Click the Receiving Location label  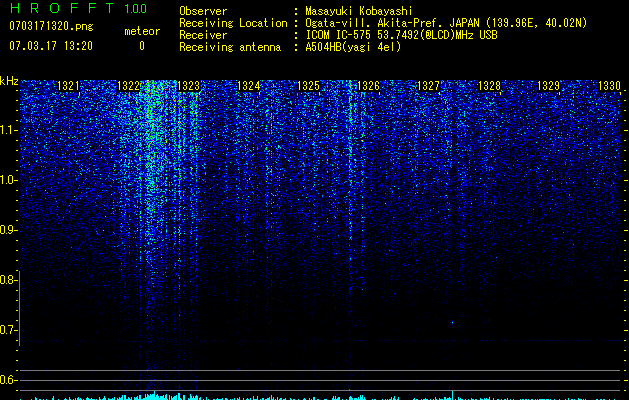(233, 23)
